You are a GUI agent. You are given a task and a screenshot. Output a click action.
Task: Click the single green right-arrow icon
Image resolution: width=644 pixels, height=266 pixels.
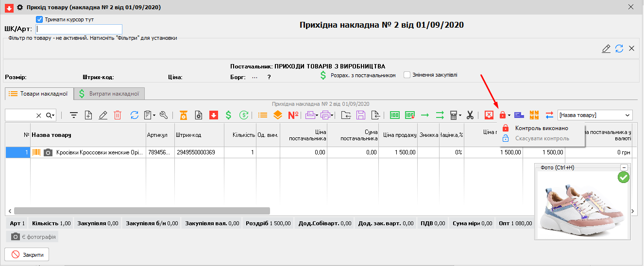pos(425,115)
